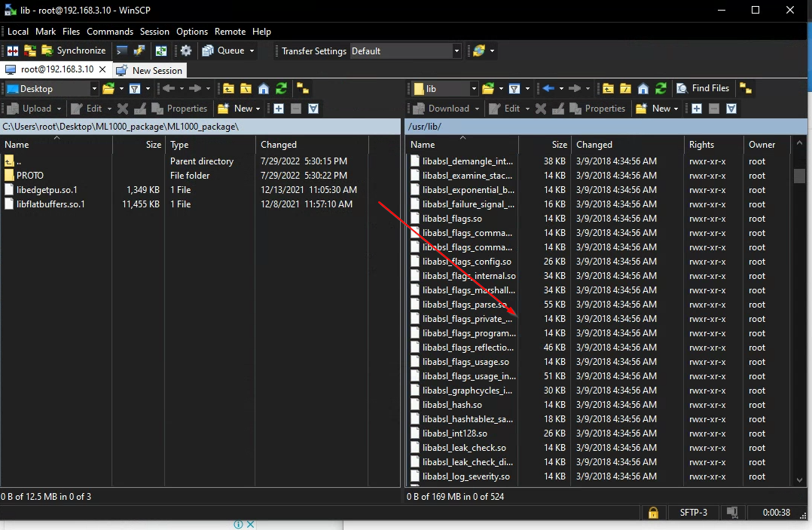Click the remote path /usr/lib/ bar

(x=606, y=127)
